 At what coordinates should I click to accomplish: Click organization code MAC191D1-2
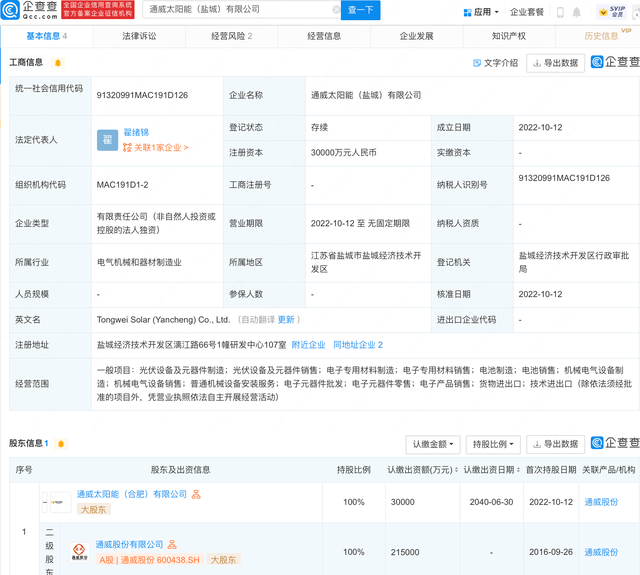click(x=122, y=185)
